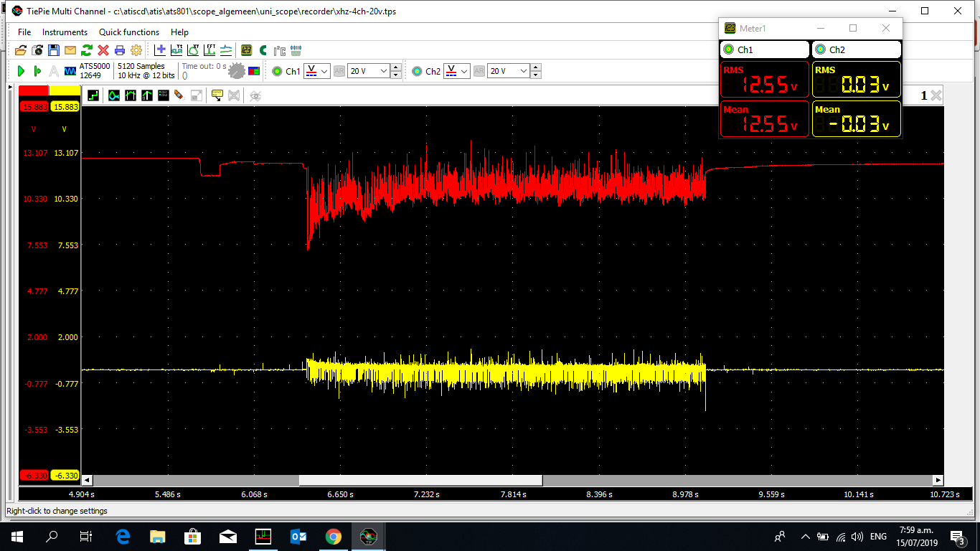Click Ch2 Mean -0.03 V reading

tap(857, 119)
